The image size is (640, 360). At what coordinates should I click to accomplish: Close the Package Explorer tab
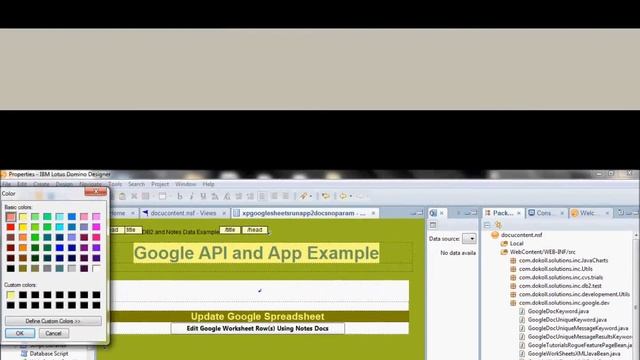click(x=519, y=213)
